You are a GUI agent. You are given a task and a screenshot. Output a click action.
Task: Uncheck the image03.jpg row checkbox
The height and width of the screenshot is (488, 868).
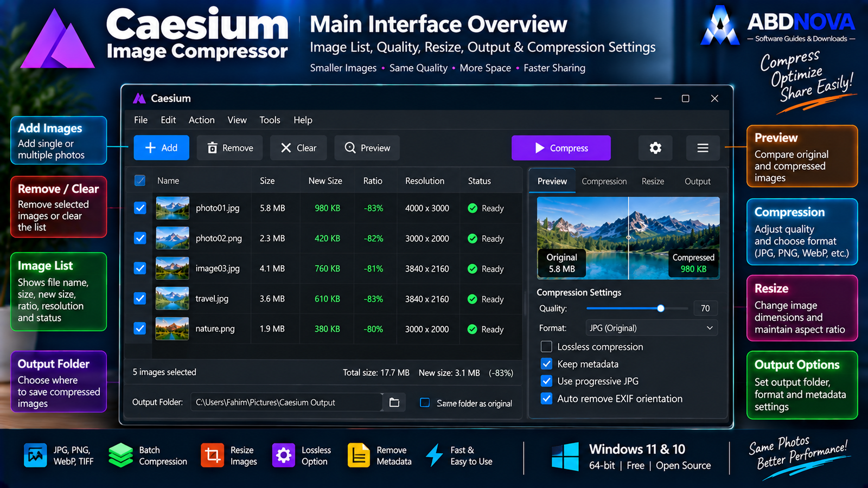[140, 268]
